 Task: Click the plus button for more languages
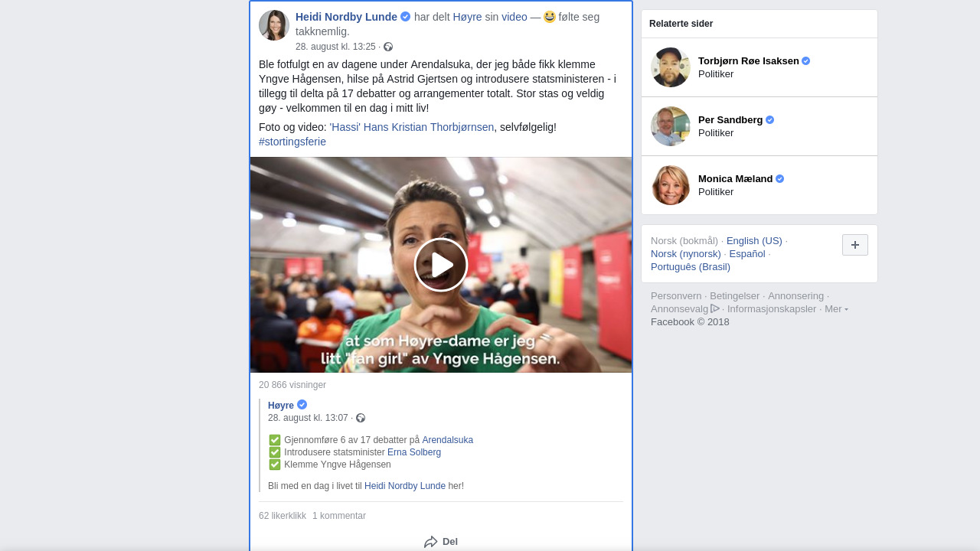click(855, 245)
